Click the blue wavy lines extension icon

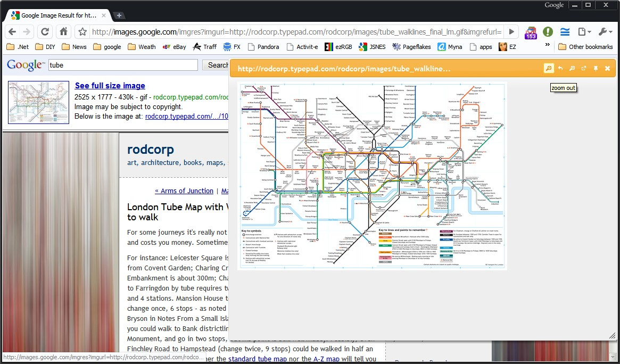click(565, 31)
